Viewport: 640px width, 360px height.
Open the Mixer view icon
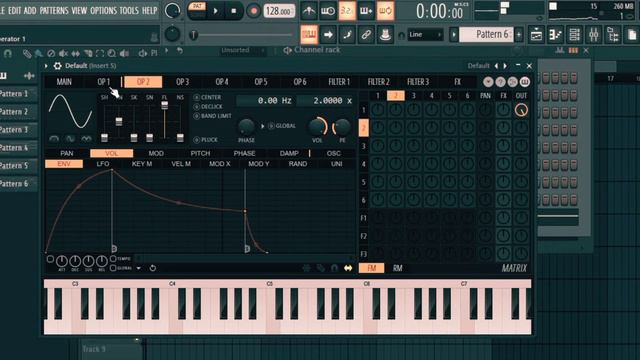[x=593, y=35]
